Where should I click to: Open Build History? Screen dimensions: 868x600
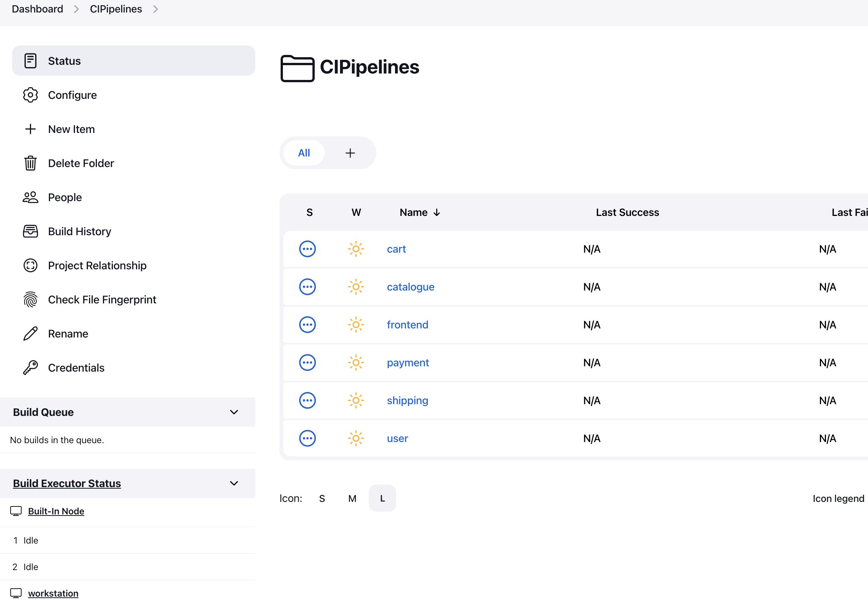80,231
